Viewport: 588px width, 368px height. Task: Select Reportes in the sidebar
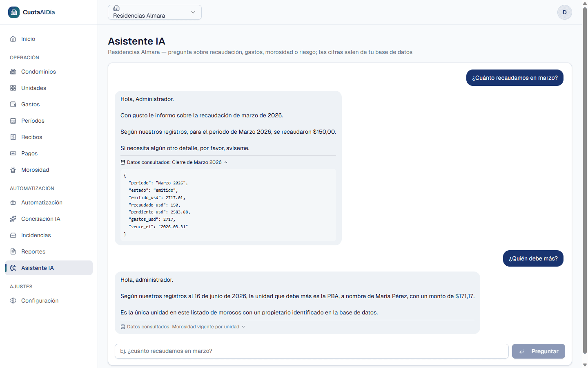pyautogui.click(x=49, y=251)
